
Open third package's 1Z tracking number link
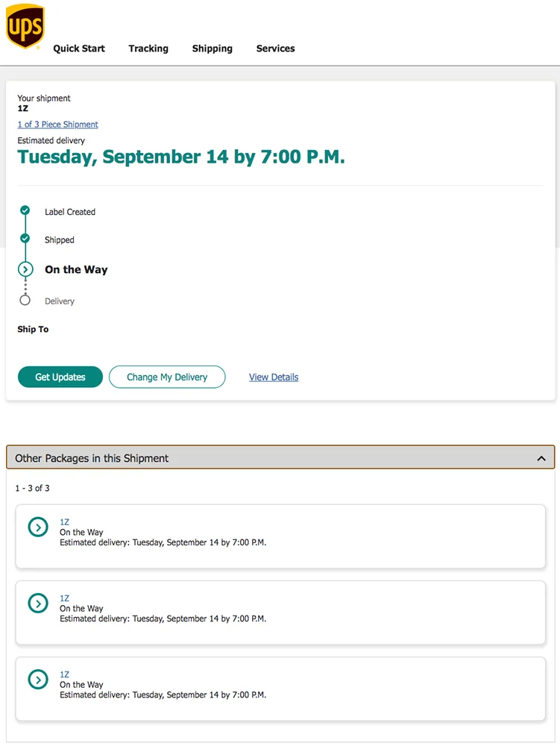(x=65, y=674)
